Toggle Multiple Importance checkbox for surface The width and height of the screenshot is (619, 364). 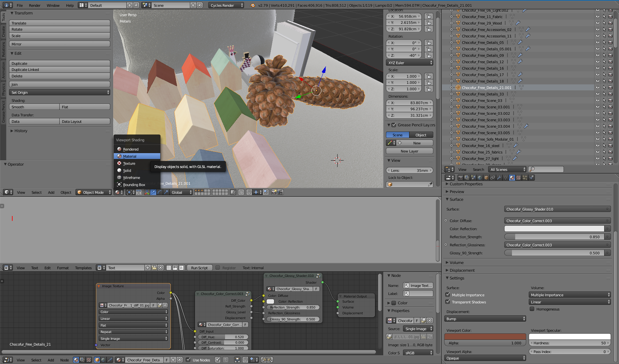coord(448,295)
